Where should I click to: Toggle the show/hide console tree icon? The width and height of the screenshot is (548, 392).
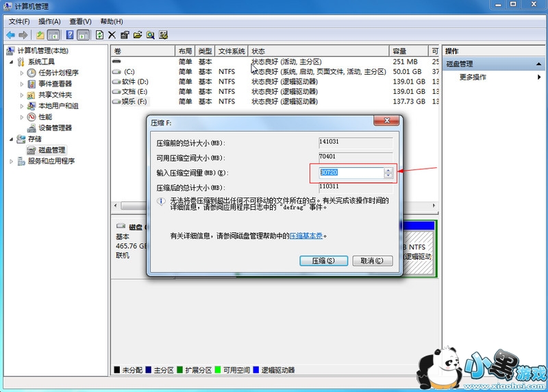tap(53, 35)
